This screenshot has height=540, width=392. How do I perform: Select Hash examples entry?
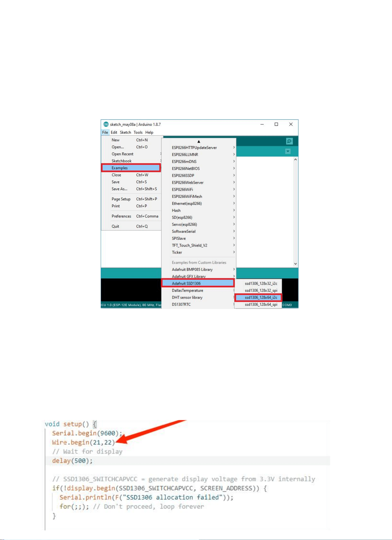199,211
